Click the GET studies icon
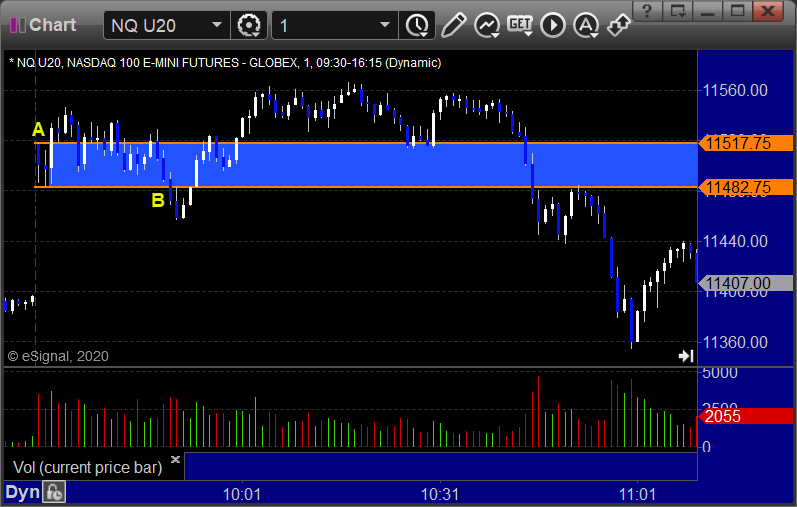This screenshot has height=507, width=797. click(x=520, y=25)
